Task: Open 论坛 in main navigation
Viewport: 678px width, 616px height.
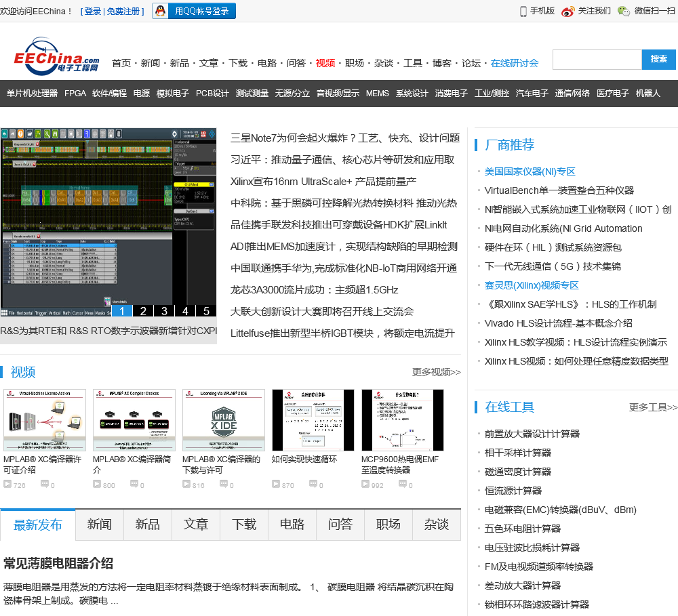Action: (x=471, y=63)
